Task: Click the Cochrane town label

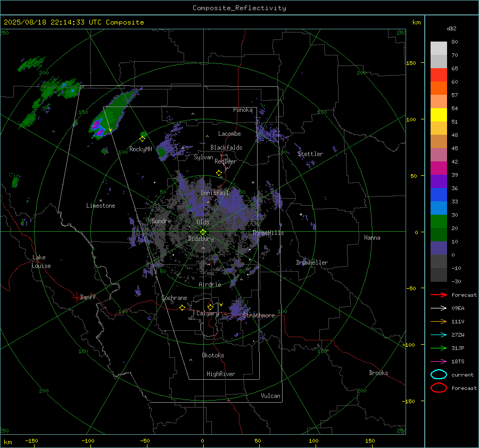Action: (x=174, y=298)
